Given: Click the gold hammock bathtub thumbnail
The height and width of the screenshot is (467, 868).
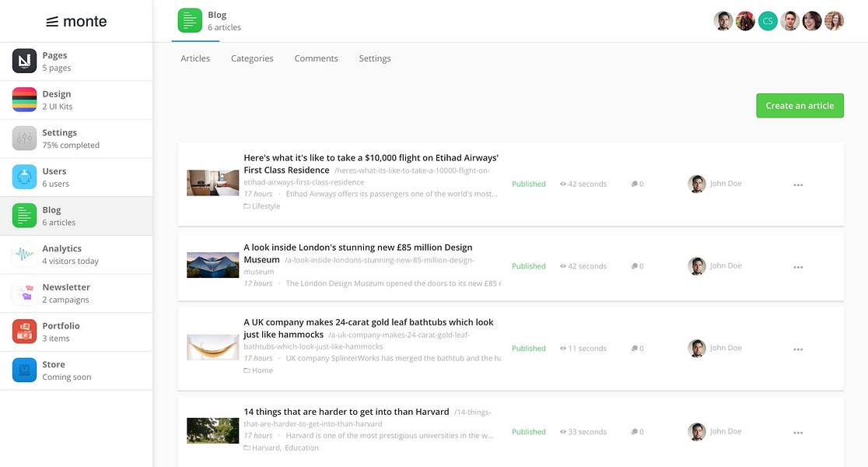Looking at the screenshot, I should (x=213, y=347).
